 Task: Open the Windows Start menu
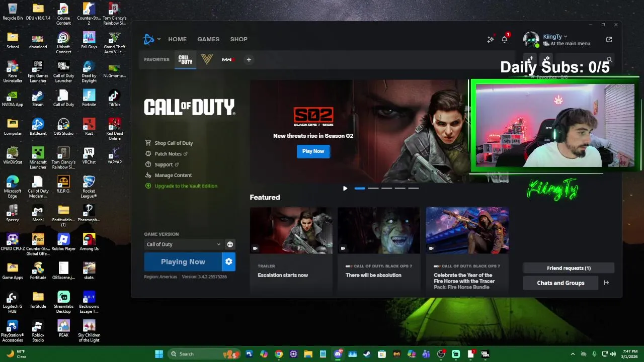(x=159, y=354)
